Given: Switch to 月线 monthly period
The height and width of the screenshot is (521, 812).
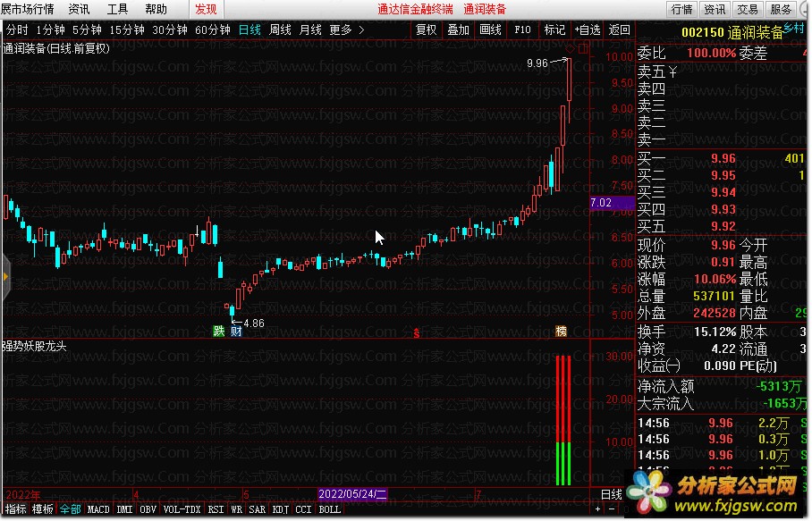Looking at the screenshot, I should tap(310, 30).
